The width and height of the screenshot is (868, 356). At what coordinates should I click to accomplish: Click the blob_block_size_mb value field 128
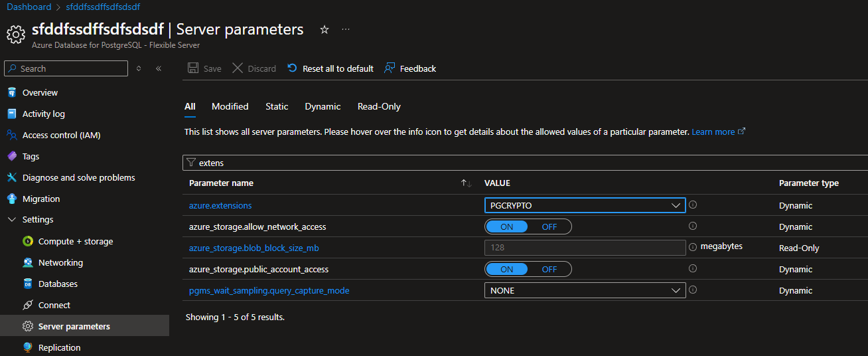point(585,248)
